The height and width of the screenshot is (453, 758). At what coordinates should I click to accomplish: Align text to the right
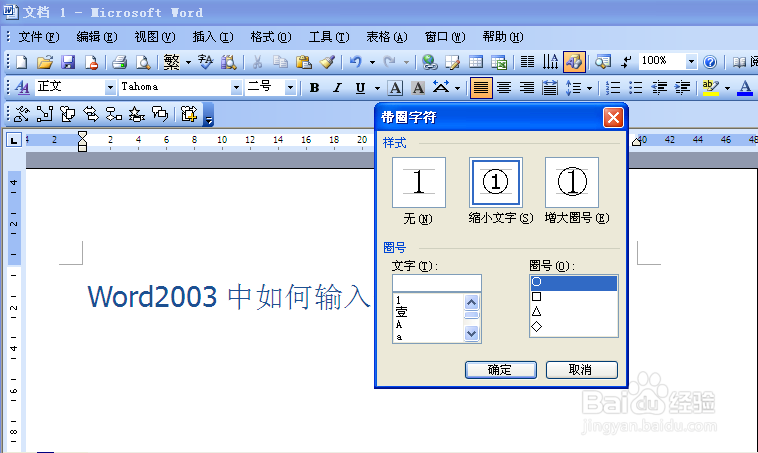coord(526,88)
